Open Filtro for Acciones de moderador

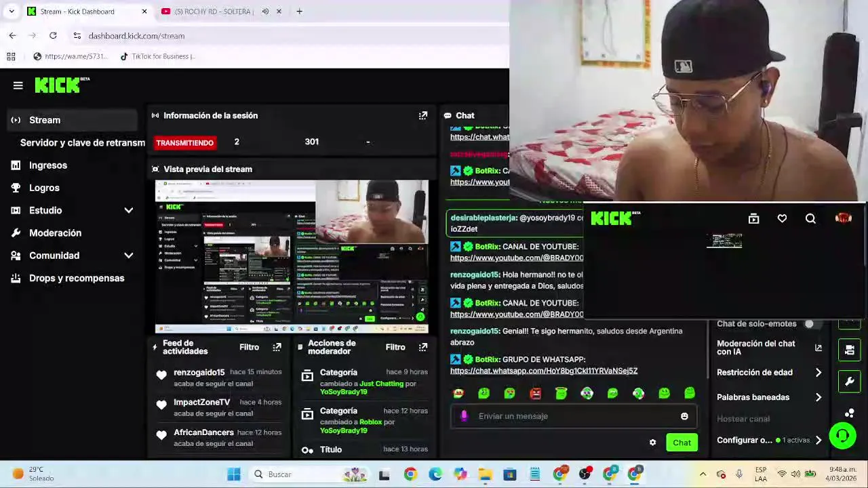pyautogui.click(x=395, y=347)
